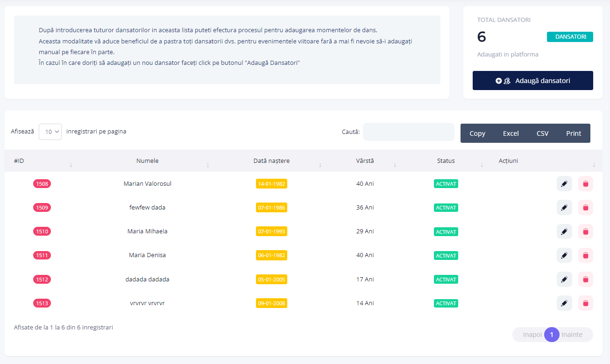
Task: Delete vrvrvr vrvrvr using trash icon
Action: 585,303
